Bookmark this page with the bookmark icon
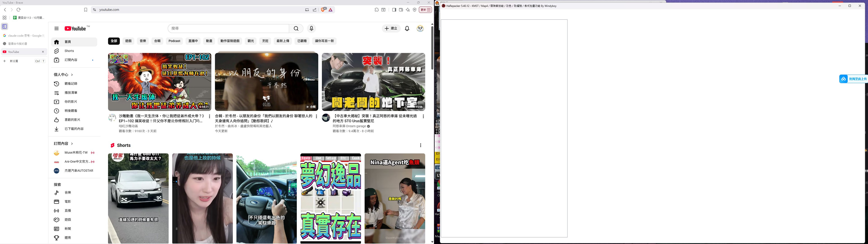The image size is (868, 244). [x=86, y=10]
